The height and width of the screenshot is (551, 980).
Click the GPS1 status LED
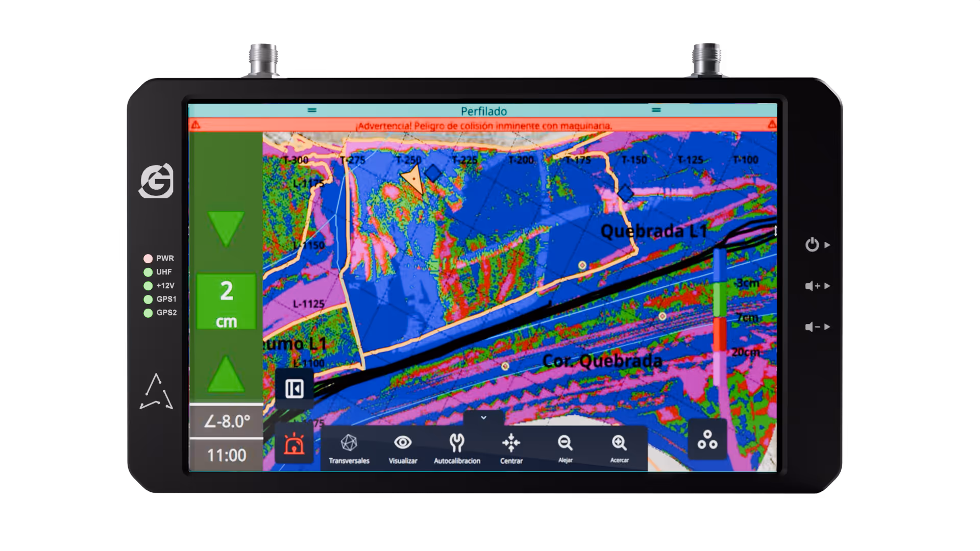(x=148, y=299)
